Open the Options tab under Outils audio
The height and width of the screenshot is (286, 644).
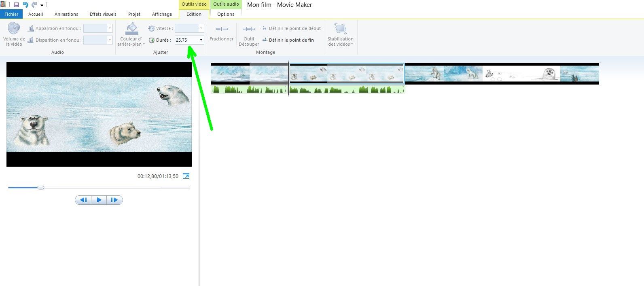[226, 14]
